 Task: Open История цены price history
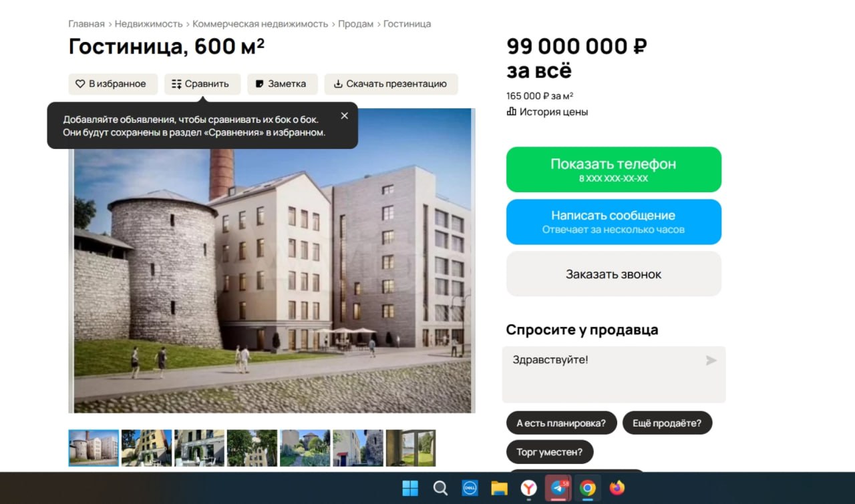548,112
